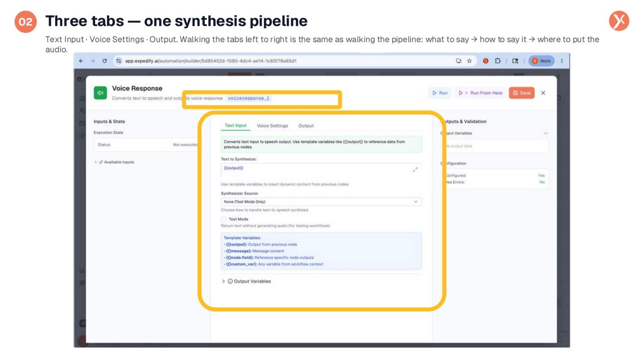Switch to the Voice Settings tab
Image resolution: width=644 pixels, height=362 pixels.
point(272,126)
